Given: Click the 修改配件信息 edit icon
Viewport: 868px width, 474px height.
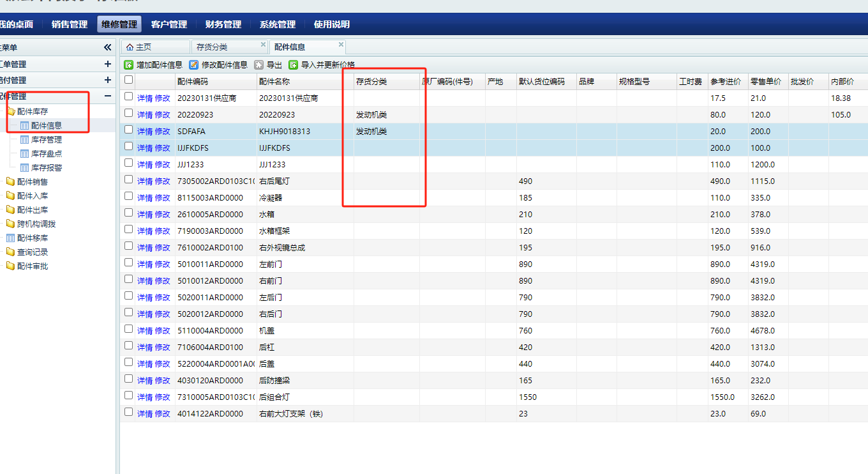Looking at the screenshot, I should pos(194,65).
